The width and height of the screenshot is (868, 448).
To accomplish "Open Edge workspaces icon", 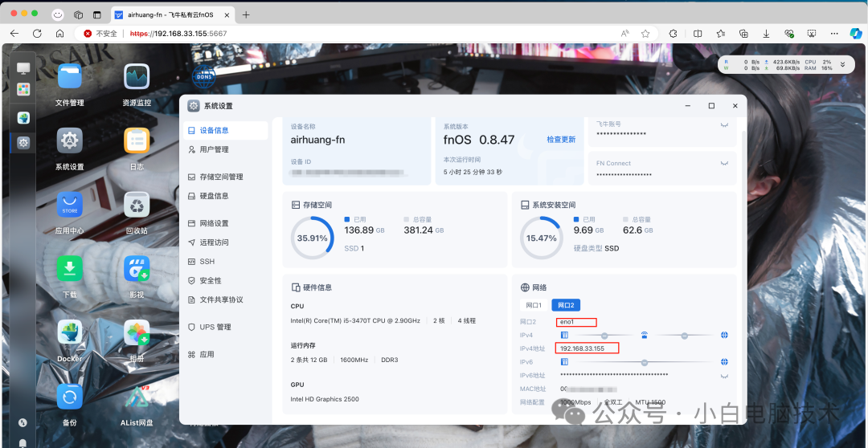I will pyautogui.click(x=78, y=15).
